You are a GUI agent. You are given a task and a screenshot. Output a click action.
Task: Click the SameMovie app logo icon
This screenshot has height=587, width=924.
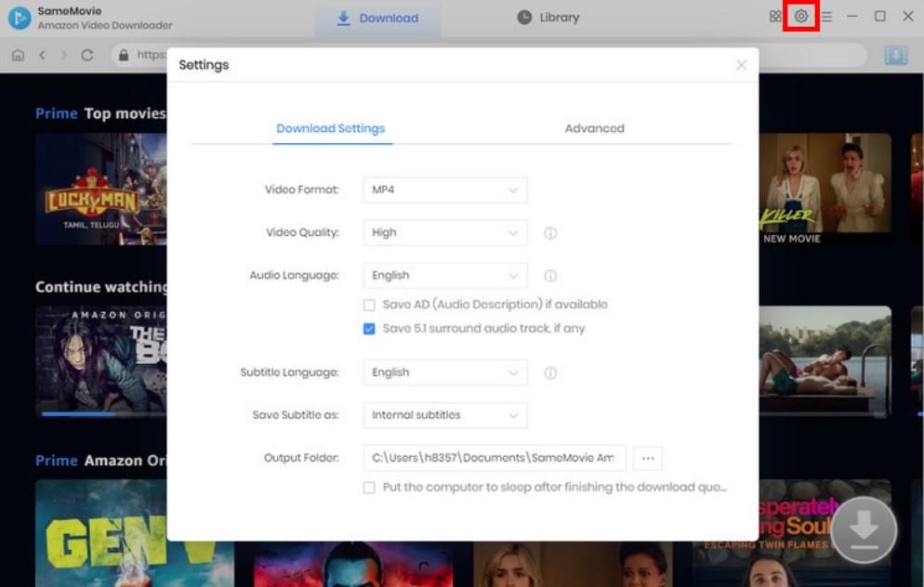20,18
